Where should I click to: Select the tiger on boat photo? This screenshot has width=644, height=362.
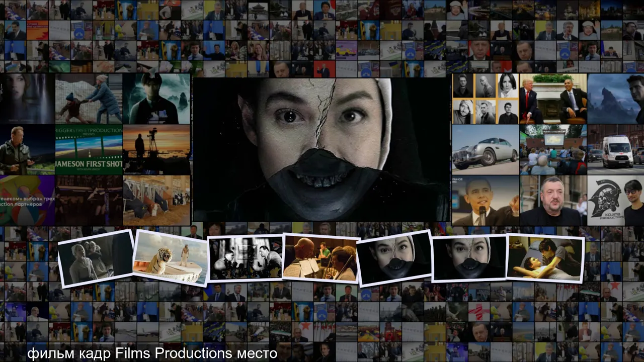170,258
